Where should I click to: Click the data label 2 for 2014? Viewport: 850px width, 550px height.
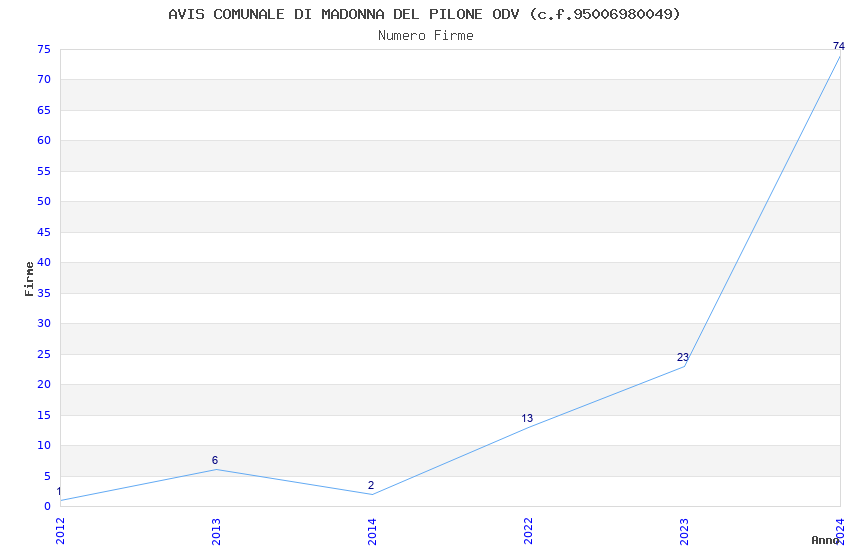point(371,485)
